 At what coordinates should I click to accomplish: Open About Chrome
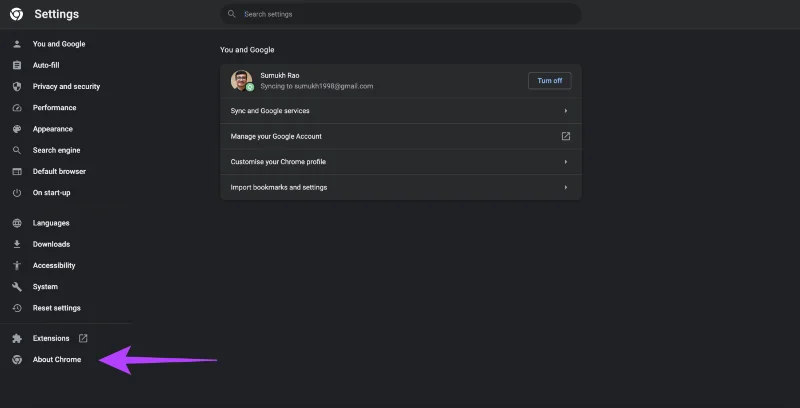coord(57,360)
